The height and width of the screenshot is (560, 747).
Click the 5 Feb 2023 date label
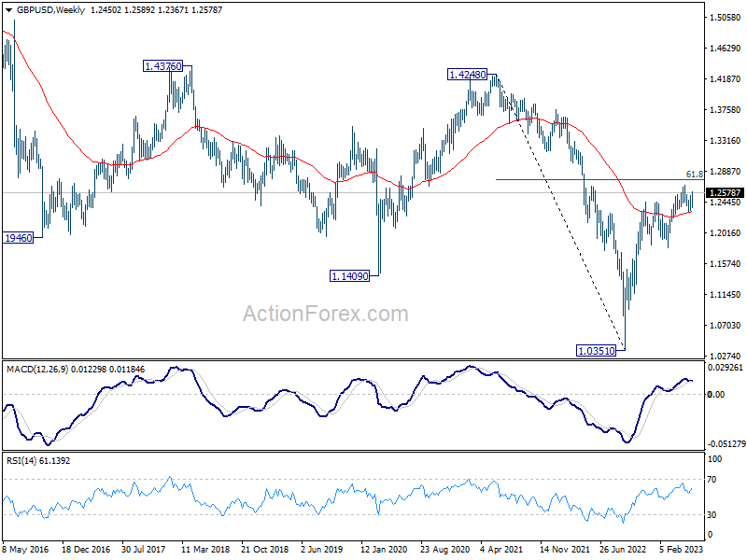click(682, 549)
